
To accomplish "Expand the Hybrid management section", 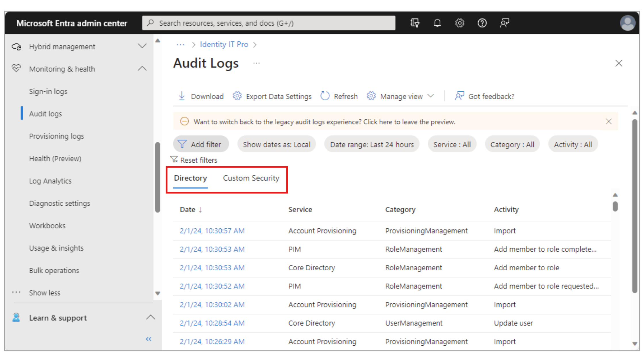I will coord(142,46).
